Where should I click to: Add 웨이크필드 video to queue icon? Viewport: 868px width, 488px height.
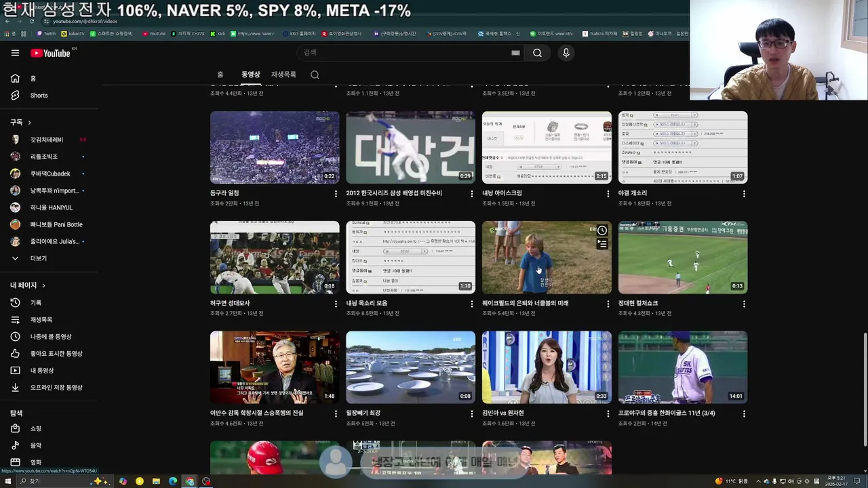tap(602, 244)
